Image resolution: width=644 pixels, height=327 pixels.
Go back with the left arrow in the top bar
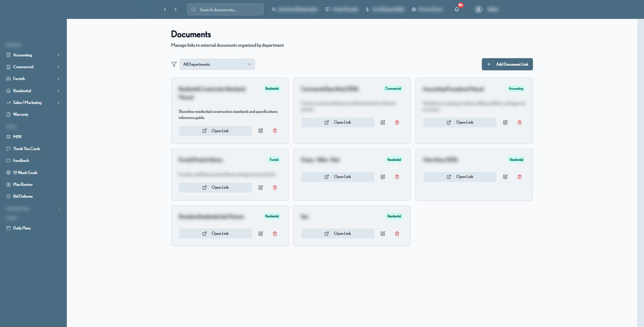[165, 10]
